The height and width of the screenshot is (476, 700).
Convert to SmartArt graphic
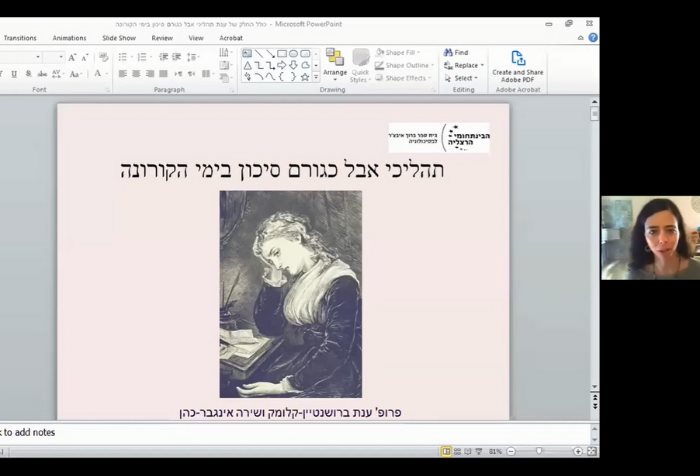[225, 78]
